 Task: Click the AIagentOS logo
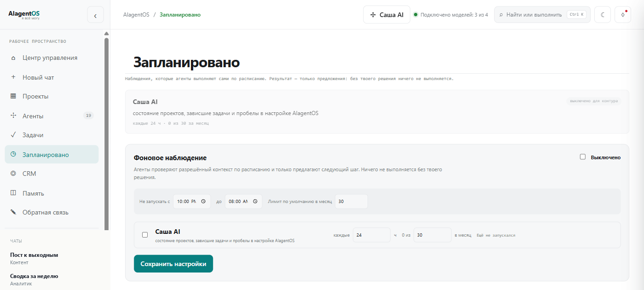click(x=24, y=15)
